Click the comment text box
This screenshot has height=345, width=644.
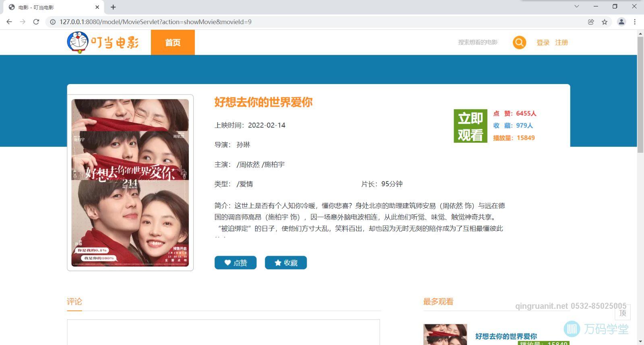(x=223, y=332)
